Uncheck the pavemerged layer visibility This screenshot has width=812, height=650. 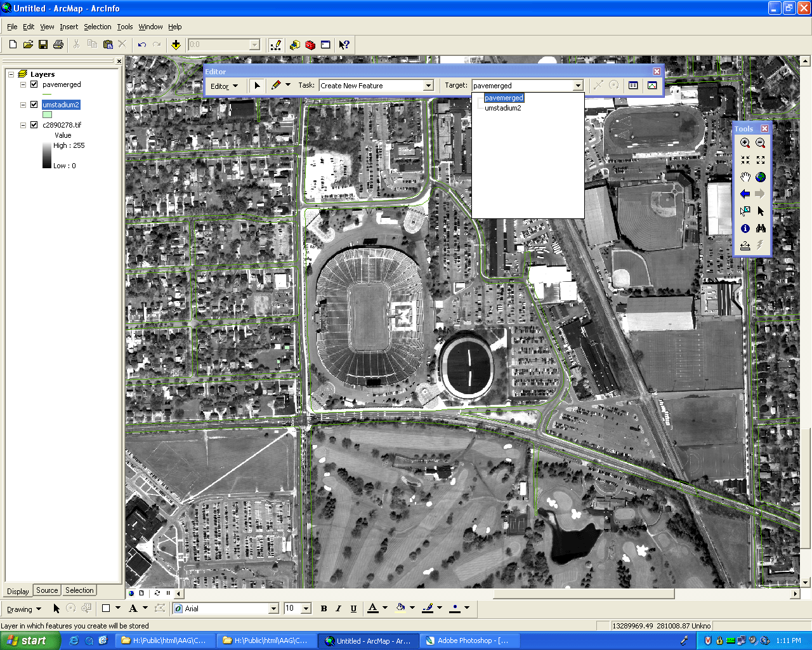pyautogui.click(x=34, y=84)
